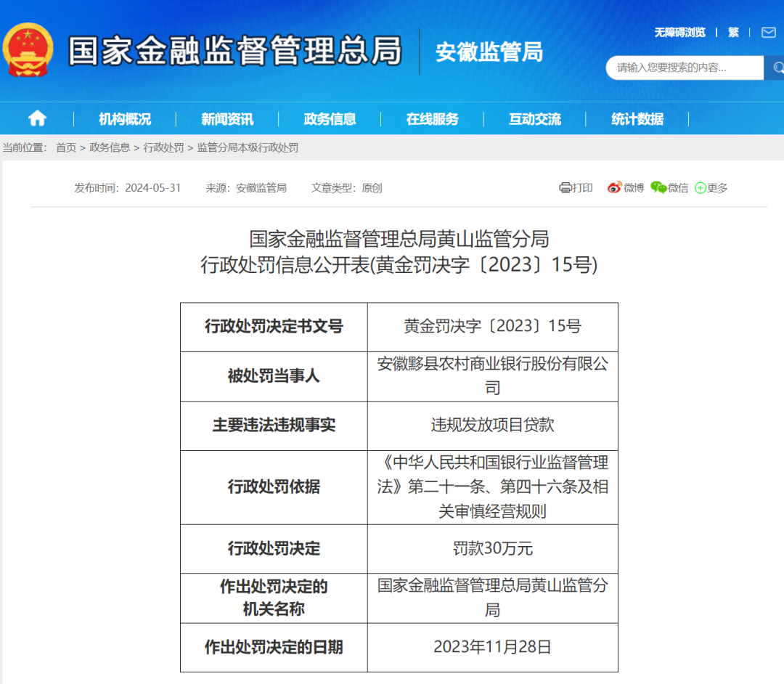784x684 pixels.
Task: Click the cell 违规发放项目贷款
Action: point(492,426)
